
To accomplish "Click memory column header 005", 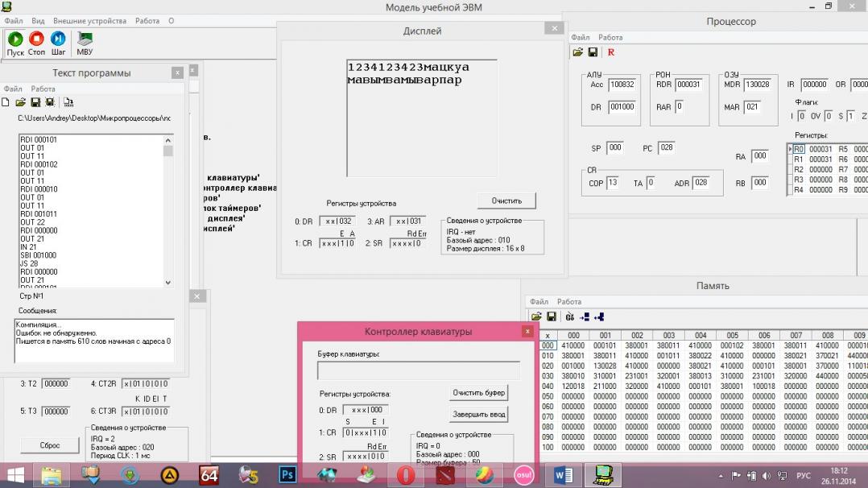I will (732, 335).
